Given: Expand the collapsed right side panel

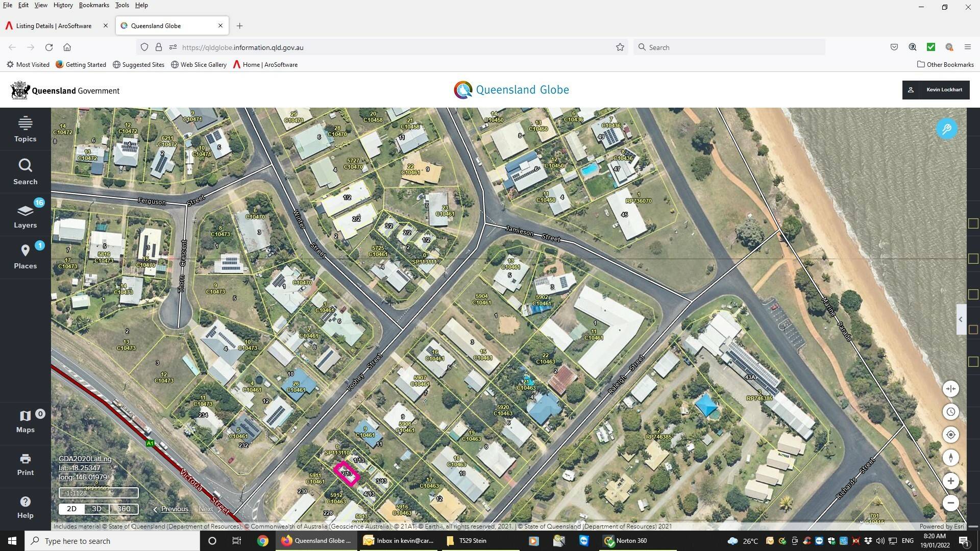Looking at the screenshot, I should point(960,319).
